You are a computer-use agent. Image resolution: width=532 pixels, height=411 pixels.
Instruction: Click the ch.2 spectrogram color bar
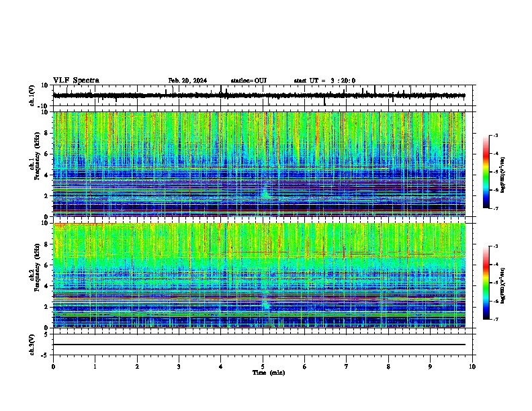tap(486, 283)
